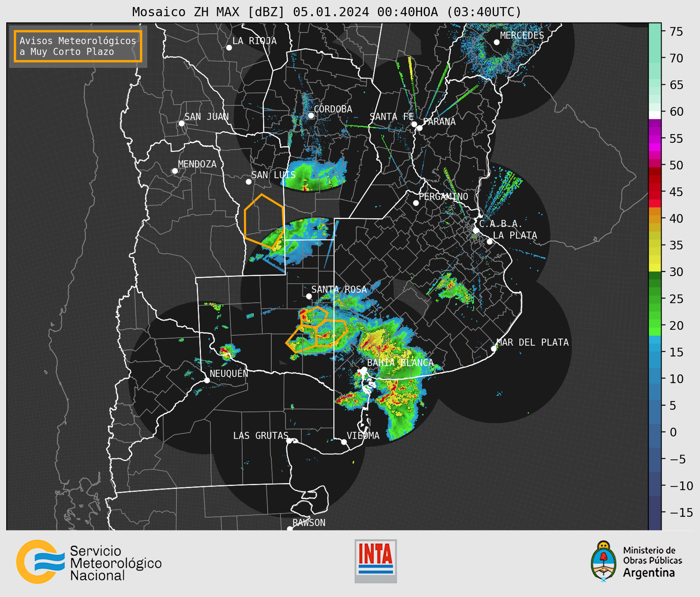The height and width of the screenshot is (597, 700).
Task: Click the red 45 dBZ color scale segment
Action: click(x=655, y=192)
